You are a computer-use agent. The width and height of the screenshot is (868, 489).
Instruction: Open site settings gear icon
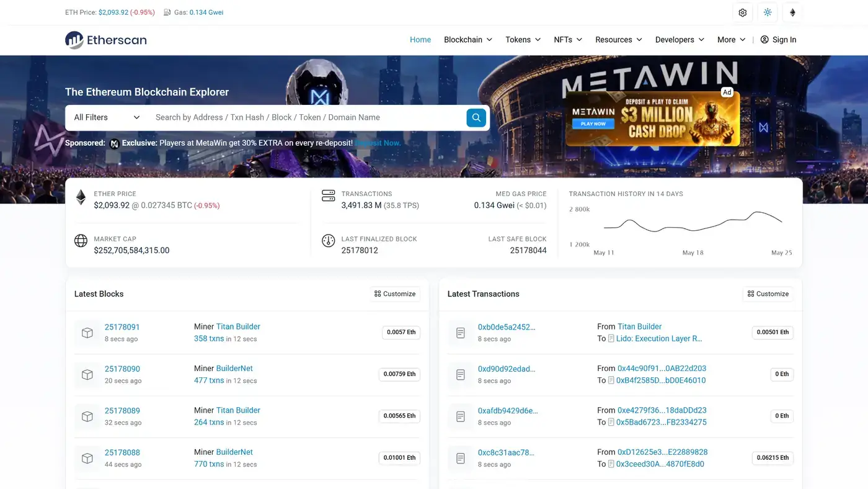tap(743, 12)
